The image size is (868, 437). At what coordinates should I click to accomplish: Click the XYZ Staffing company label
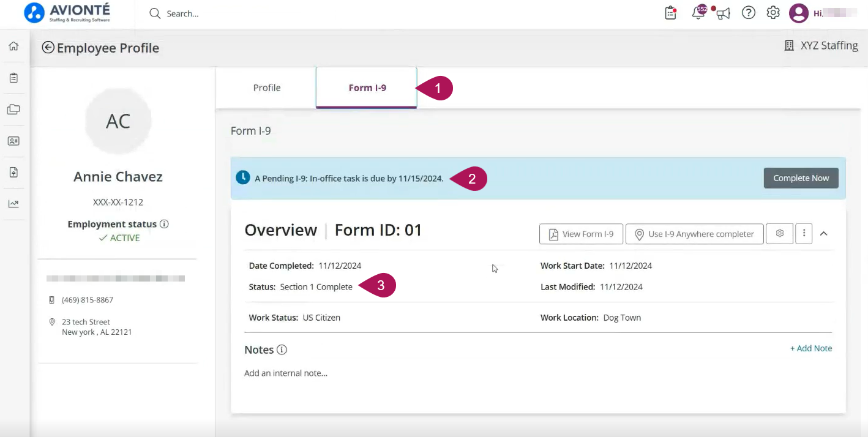click(821, 46)
